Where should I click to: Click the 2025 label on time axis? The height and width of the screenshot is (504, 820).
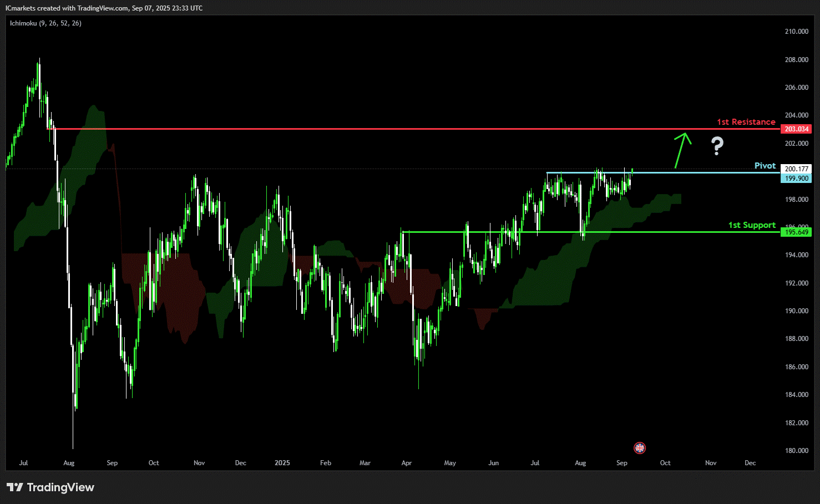(282, 463)
